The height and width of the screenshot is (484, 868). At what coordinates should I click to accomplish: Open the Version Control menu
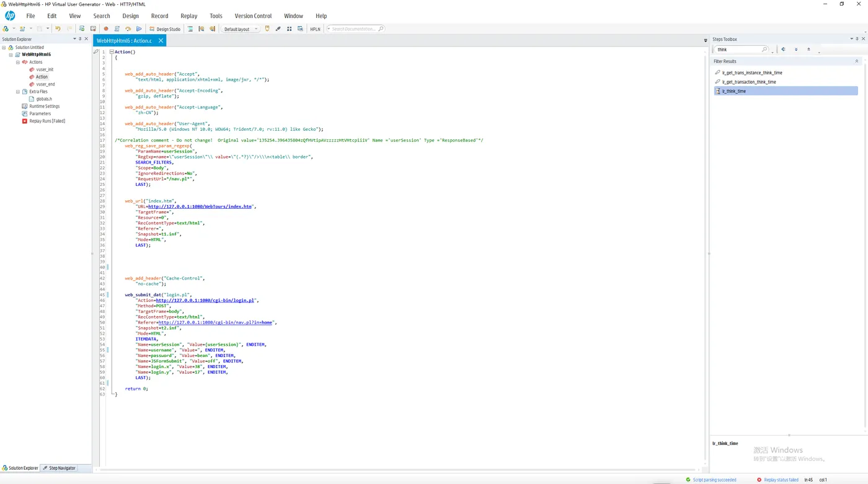(253, 16)
